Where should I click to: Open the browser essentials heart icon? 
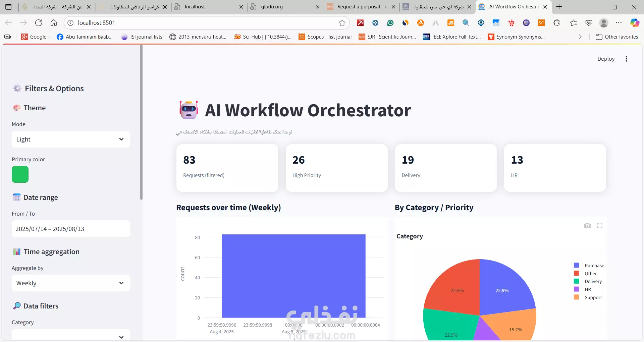589,23
